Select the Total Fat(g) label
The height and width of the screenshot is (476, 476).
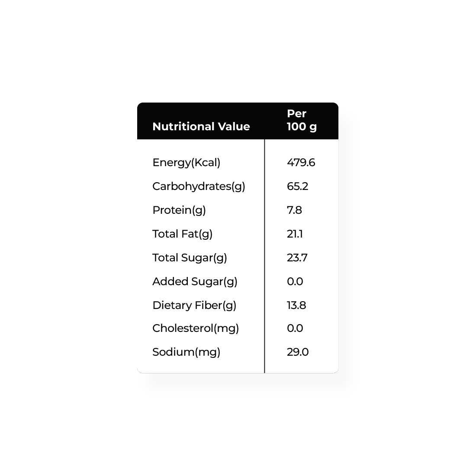coord(183,234)
